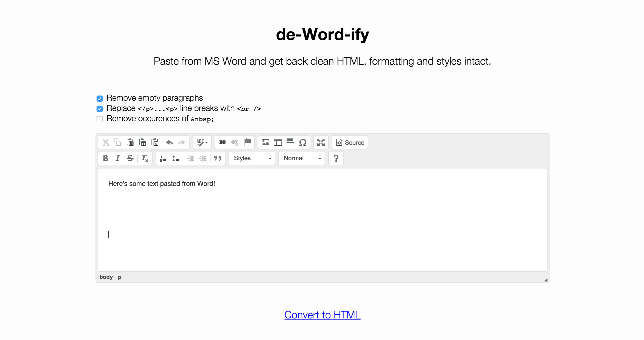Click the question mark About button
Image resolution: width=644 pixels, height=340 pixels.
336,158
